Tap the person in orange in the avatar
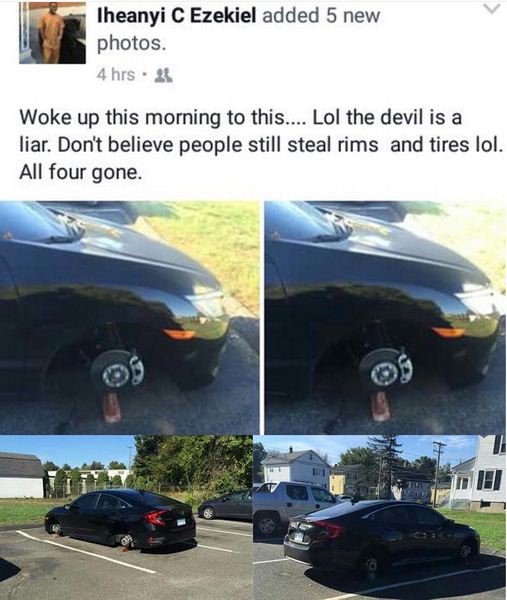Image resolution: width=507 pixels, height=600 pixels. (51, 34)
